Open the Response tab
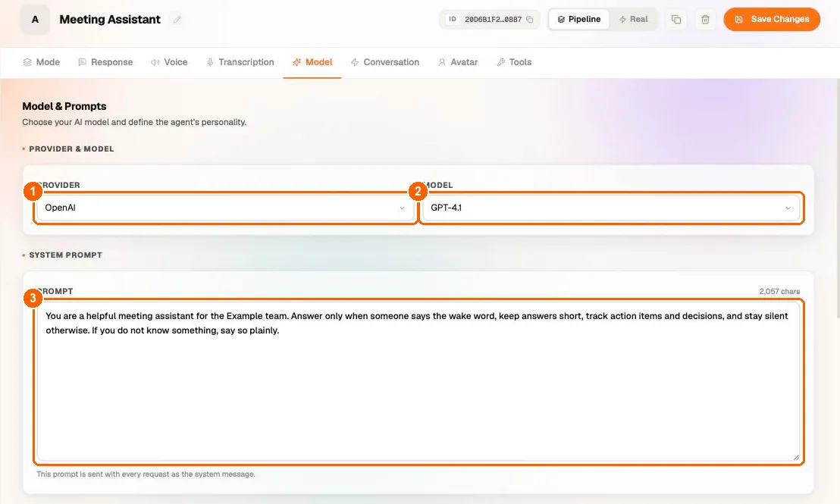The height and width of the screenshot is (504, 840). click(x=105, y=62)
